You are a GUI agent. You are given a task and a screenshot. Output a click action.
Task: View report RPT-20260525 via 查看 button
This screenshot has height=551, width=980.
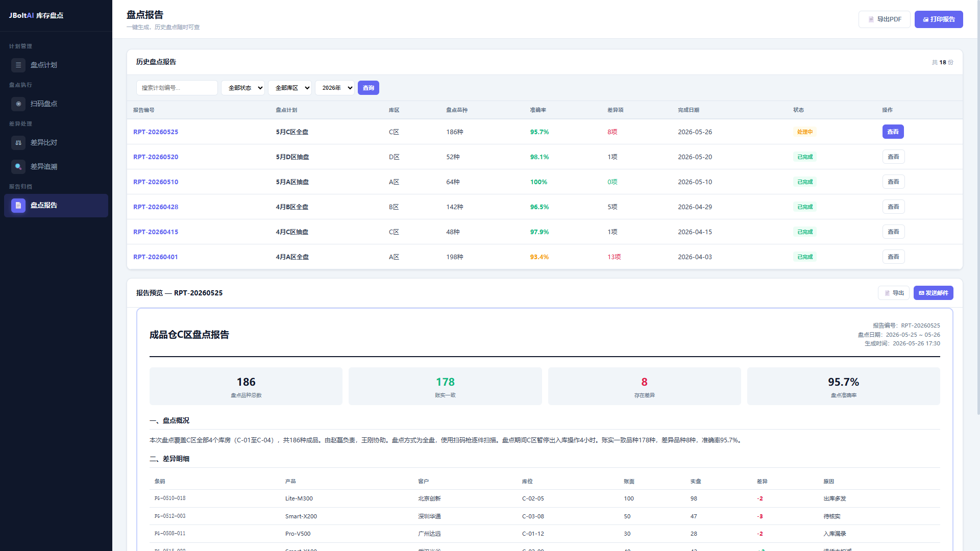[893, 132]
